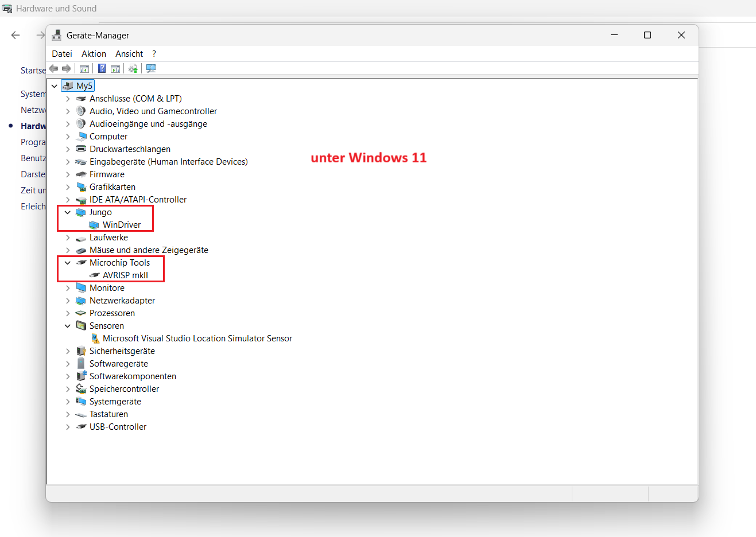756x537 pixels.
Task: Select the Softwaregeräte label
Action: point(119,364)
